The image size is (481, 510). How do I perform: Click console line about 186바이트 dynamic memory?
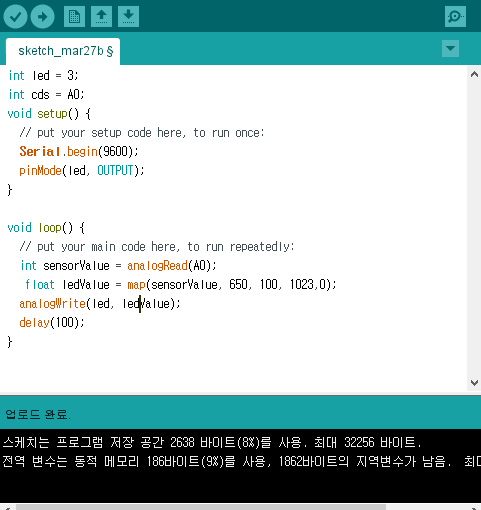click(x=241, y=461)
